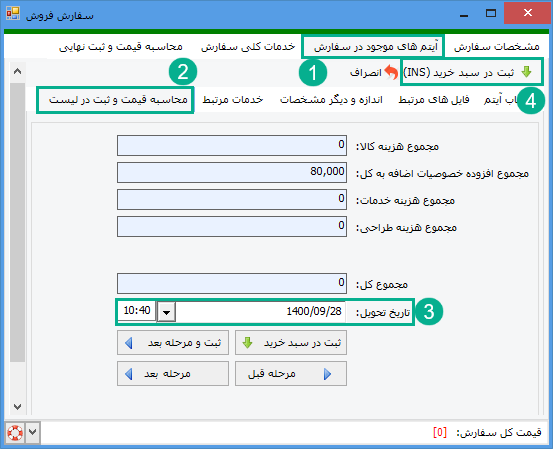The width and height of the screenshot is (553, 449).
Task: Select the اندازه و دیگر مشخصات sub-tab
Action: pyautogui.click(x=331, y=100)
